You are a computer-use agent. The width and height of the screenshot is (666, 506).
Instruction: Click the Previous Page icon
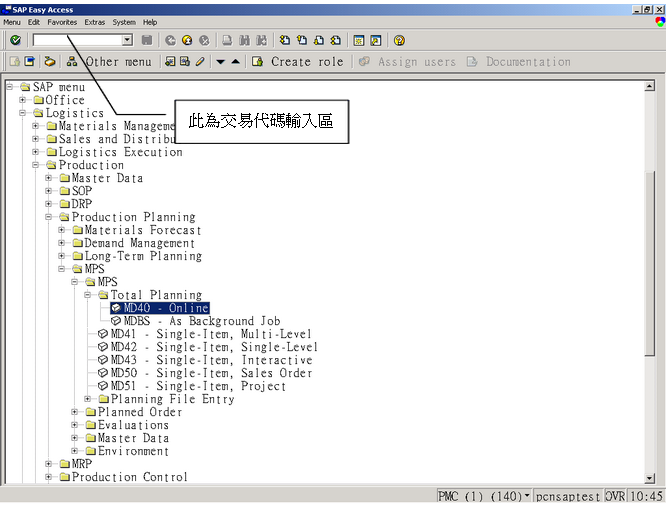click(x=302, y=40)
